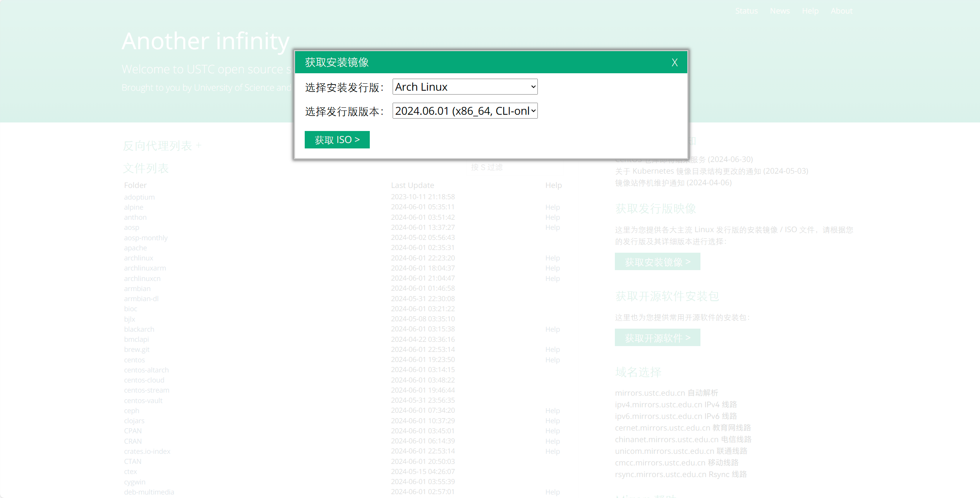Open the blackarch folder
Viewport: 980px width, 498px height.
pos(139,329)
